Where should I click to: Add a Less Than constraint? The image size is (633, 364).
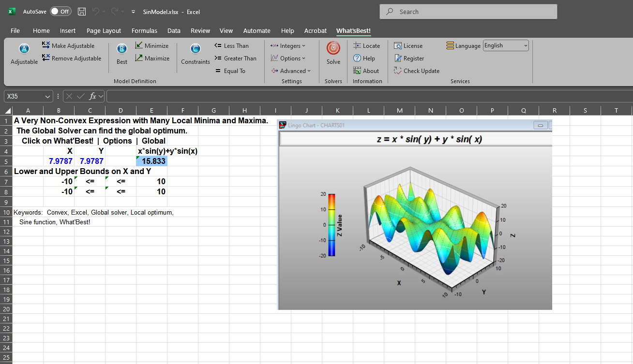[x=231, y=45]
